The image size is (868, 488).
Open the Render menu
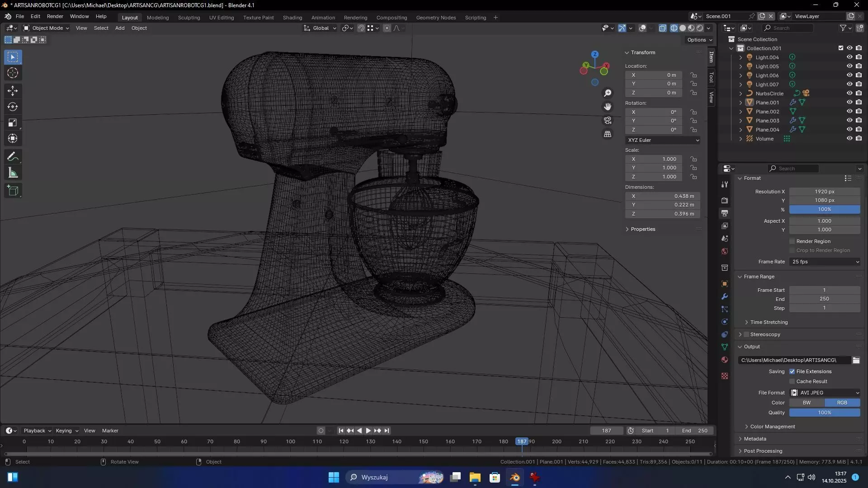coord(55,16)
